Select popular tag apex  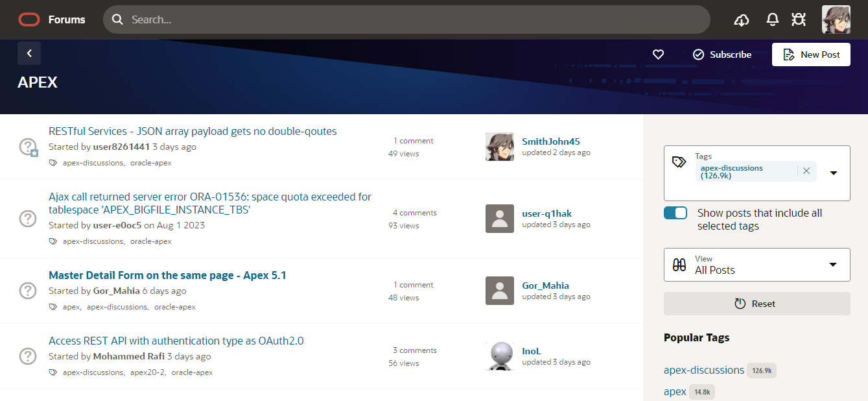[675, 391]
